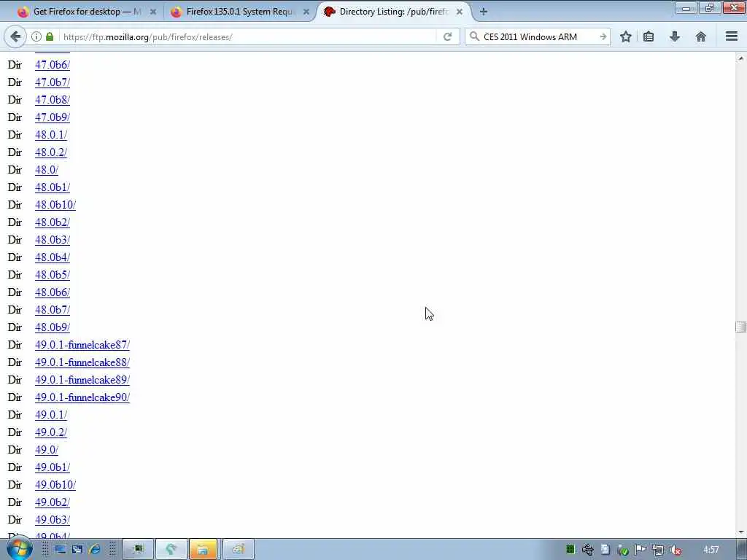Click the muted volume tray icon
Viewport: 747px width, 560px height.
[676, 550]
